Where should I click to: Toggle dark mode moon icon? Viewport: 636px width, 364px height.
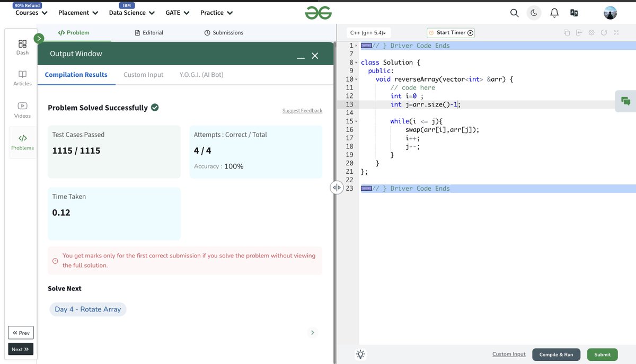(x=534, y=13)
